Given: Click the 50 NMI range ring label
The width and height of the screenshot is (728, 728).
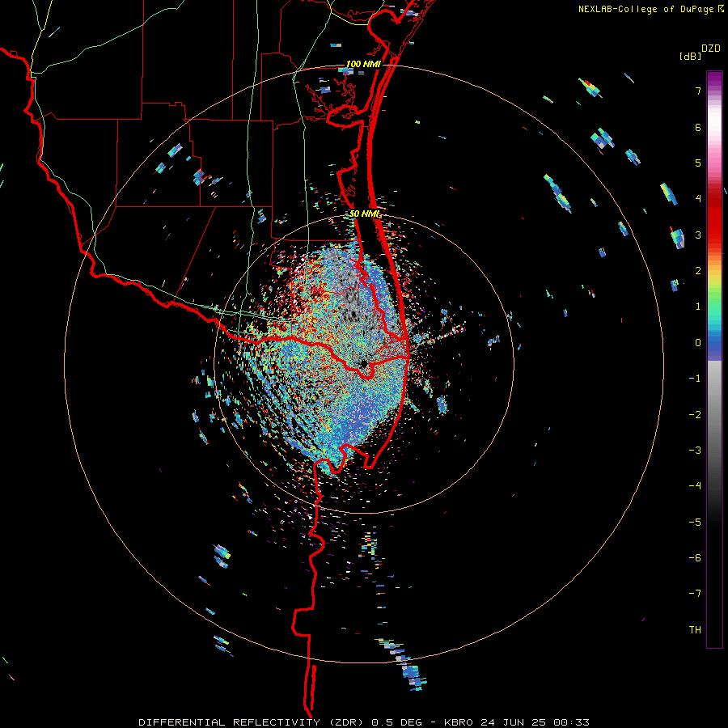Looking at the screenshot, I should (366, 214).
